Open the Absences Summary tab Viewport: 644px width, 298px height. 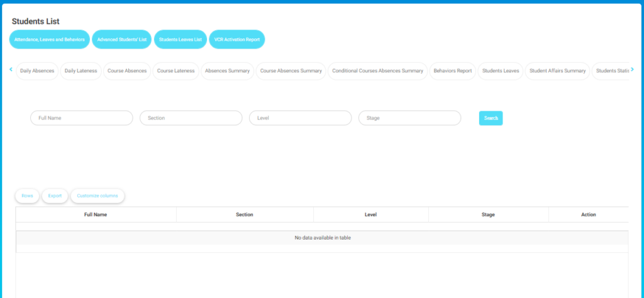point(228,71)
